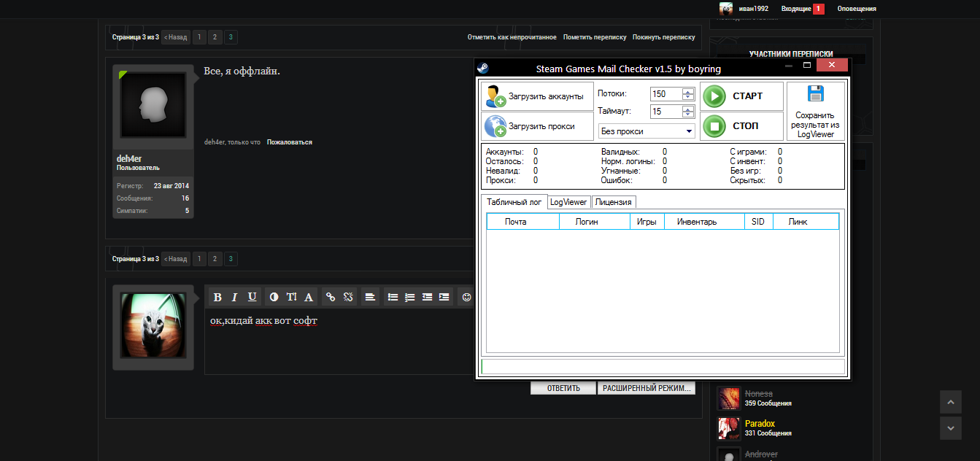The image size is (980, 461).
Task: Open the smiley picker in the editor
Action: coord(466,297)
